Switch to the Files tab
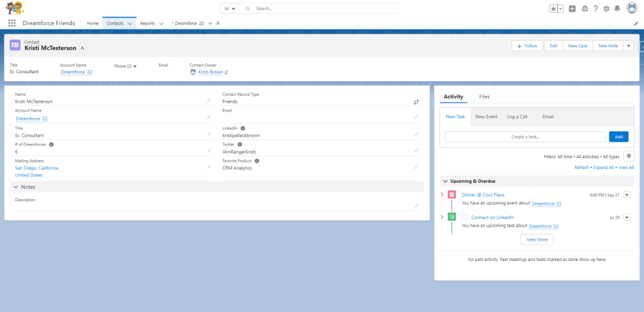This screenshot has width=644, height=312. 484,96
